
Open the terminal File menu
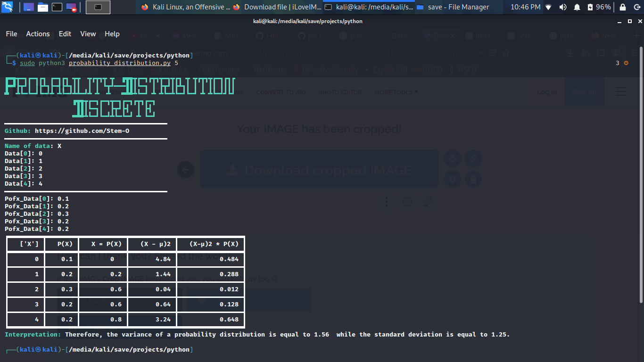point(11,34)
